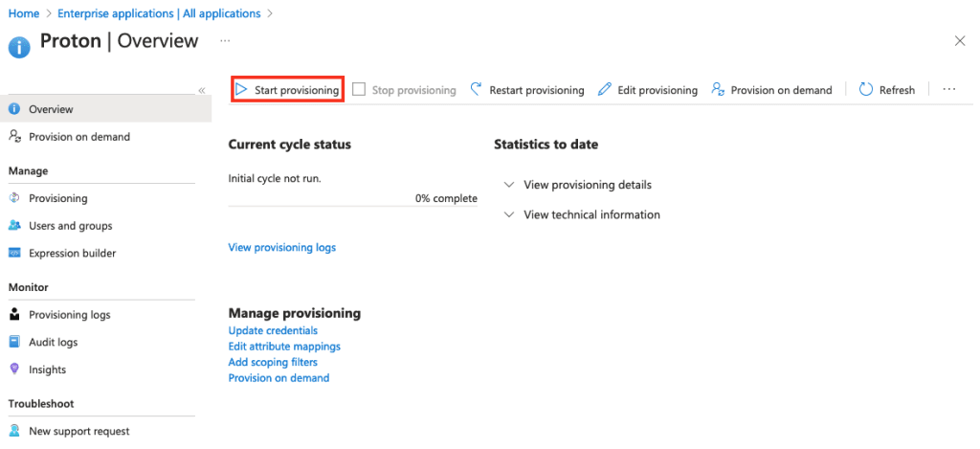Open Insights via the lightbulb icon
This screenshot has width=980, height=449.
click(14, 370)
